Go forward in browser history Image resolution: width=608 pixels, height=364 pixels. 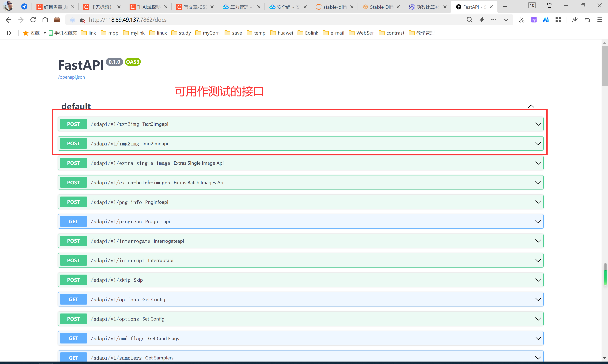21,20
